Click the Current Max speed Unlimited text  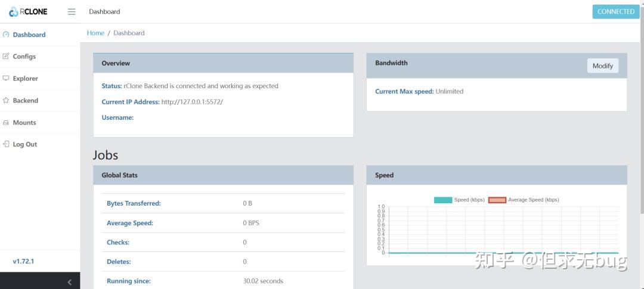[419, 91]
